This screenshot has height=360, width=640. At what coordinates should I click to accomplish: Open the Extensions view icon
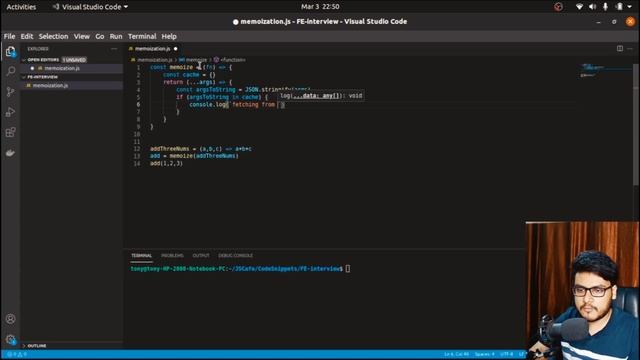point(11,132)
